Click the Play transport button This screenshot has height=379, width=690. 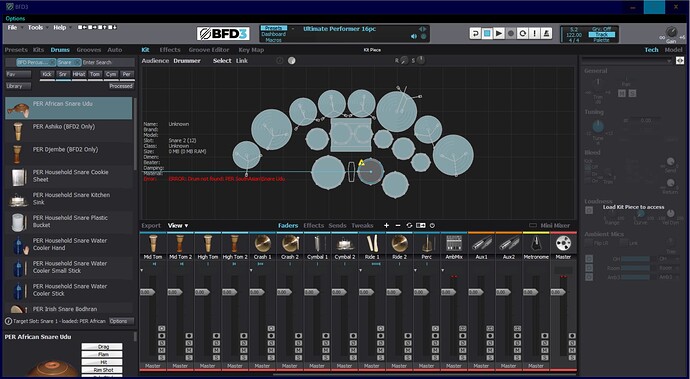click(x=499, y=33)
